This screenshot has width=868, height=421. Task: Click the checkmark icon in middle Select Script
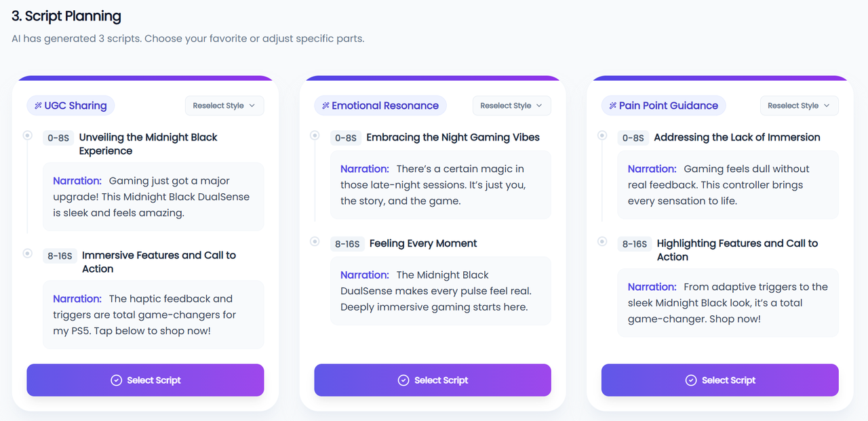point(403,380)
